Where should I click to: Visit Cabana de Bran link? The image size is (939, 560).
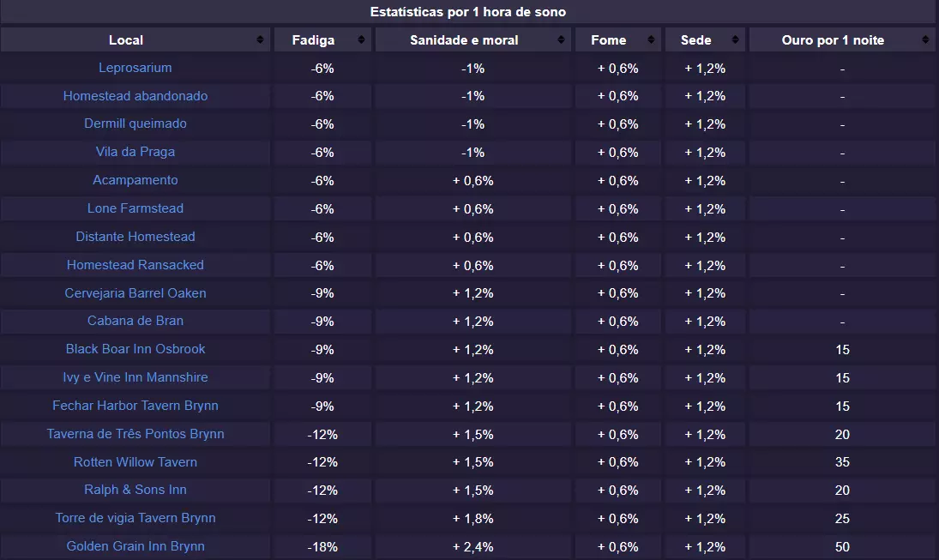(135, 321)
